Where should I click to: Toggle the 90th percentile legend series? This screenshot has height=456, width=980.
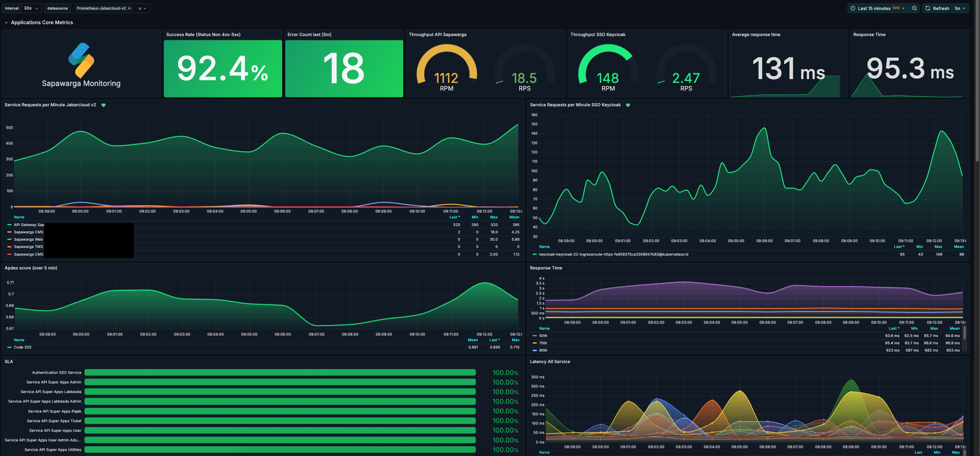[543, 350]
